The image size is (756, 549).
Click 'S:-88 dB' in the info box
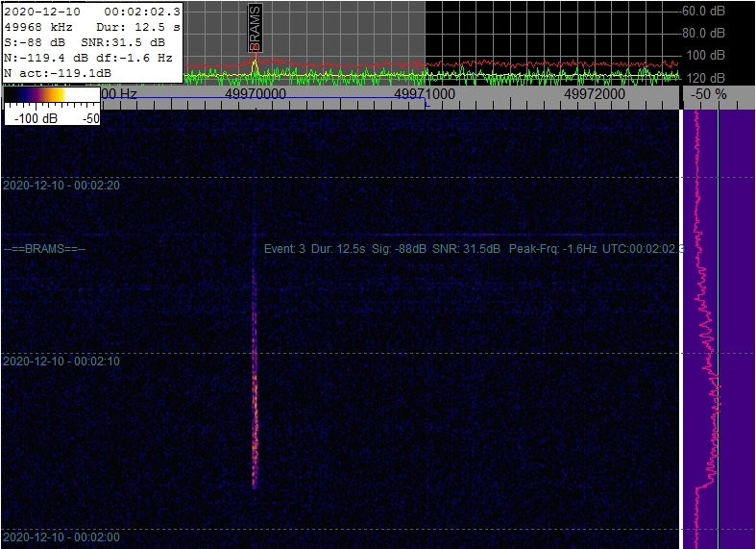[x=35, y=42]
